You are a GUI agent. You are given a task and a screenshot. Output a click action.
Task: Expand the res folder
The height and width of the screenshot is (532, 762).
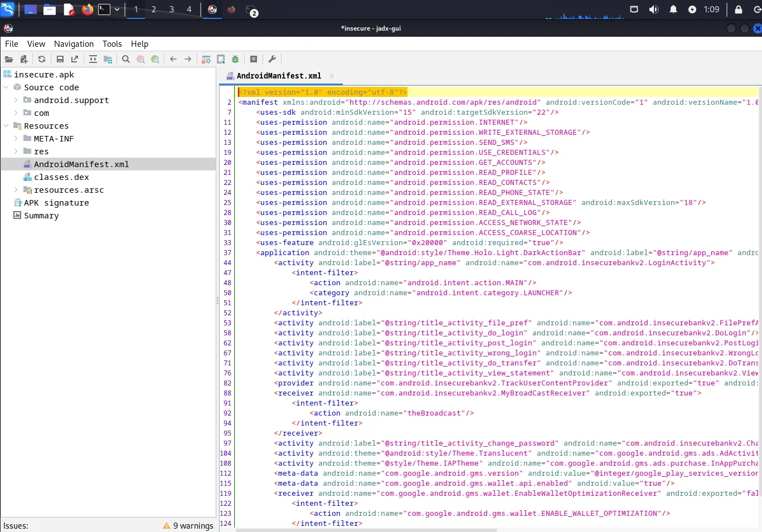point(16,152)
